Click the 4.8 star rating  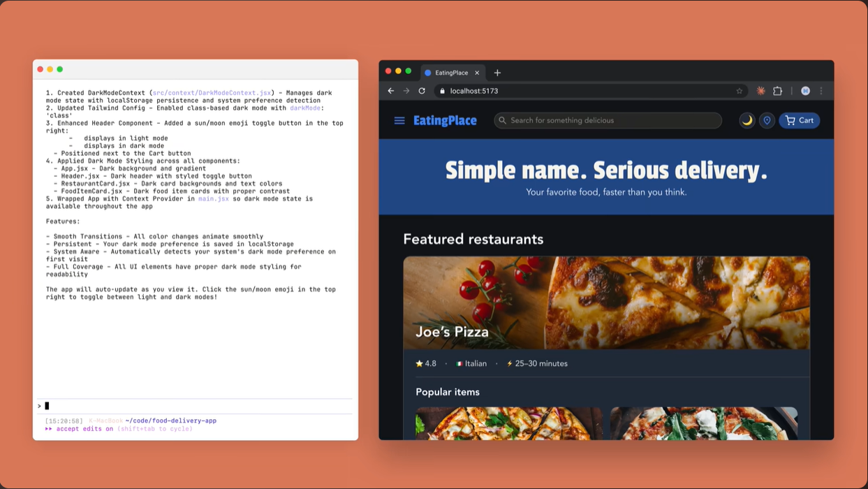[426, 363]
